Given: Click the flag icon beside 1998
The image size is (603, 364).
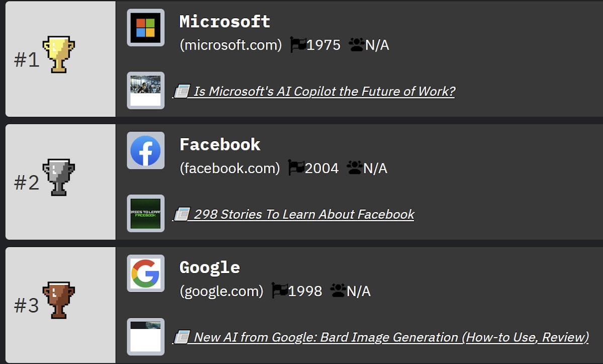Looking at the screenshot, I should pyautogui.click(x=280, y=291).
